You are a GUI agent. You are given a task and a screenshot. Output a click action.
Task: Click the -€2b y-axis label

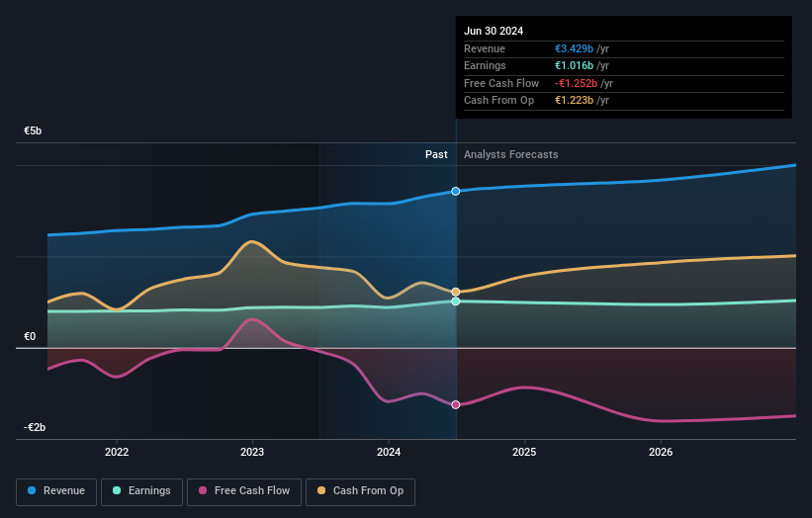tap(35, 427)
